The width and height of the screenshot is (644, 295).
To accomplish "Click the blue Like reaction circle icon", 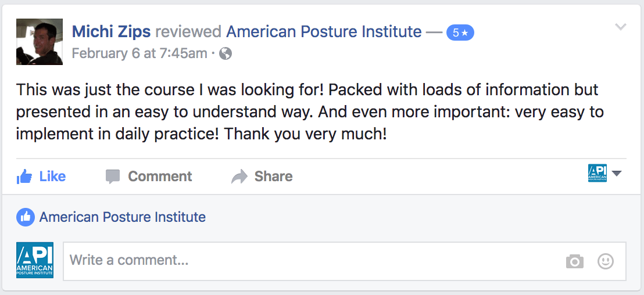I will (x=25, y=217).
